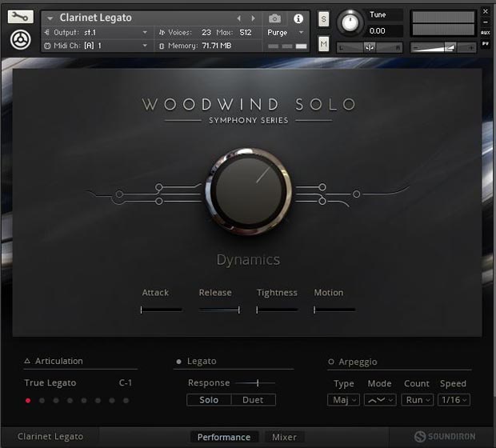This screenshot has width=496, height=448.
Task: Choose Duet legato mode
Action: coord(253,400)
